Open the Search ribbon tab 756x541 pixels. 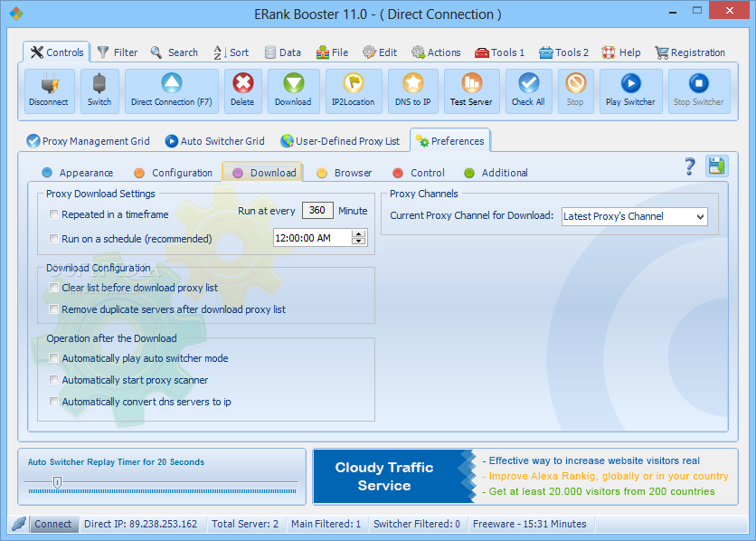(x=175, y=52)
